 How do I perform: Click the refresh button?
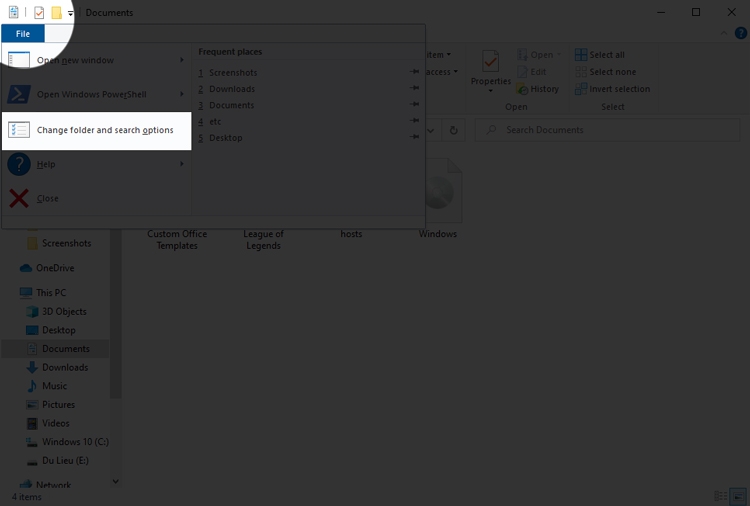click(453, 130)
